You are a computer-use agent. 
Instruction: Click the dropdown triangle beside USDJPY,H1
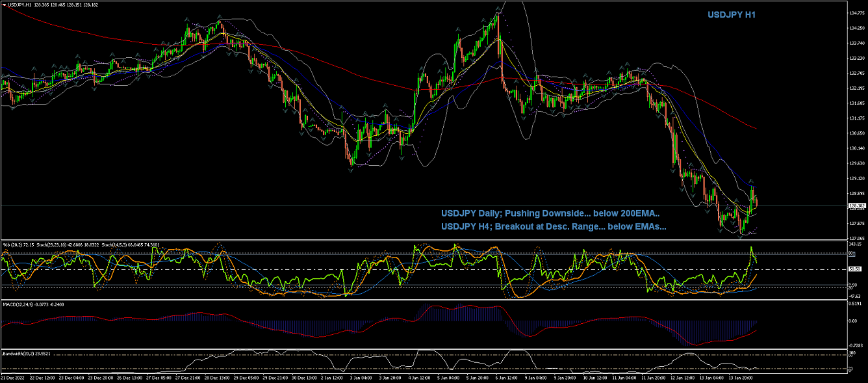pyautogui.click(x=3, y=5)
